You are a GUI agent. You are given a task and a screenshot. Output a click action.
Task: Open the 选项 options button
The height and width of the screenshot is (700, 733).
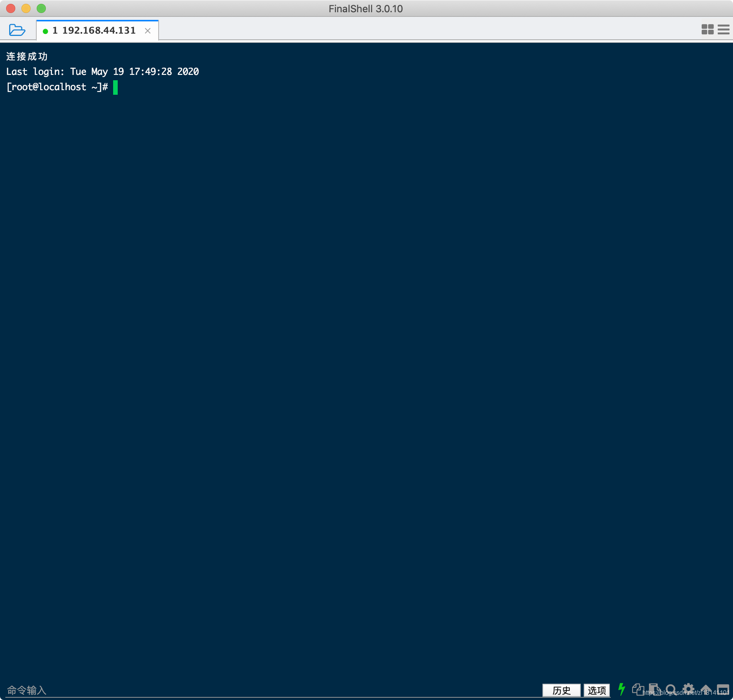tap(597, 690)
